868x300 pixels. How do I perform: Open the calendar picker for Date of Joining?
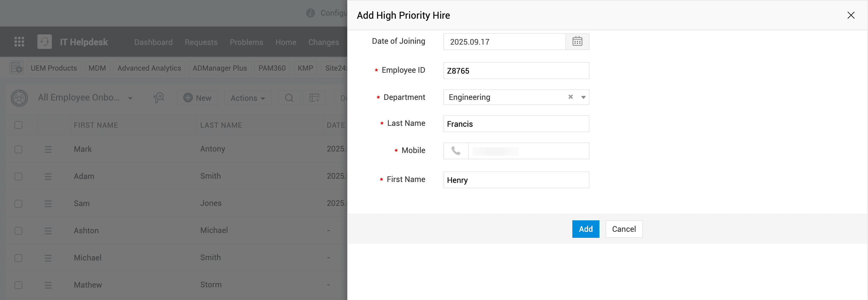577,42
